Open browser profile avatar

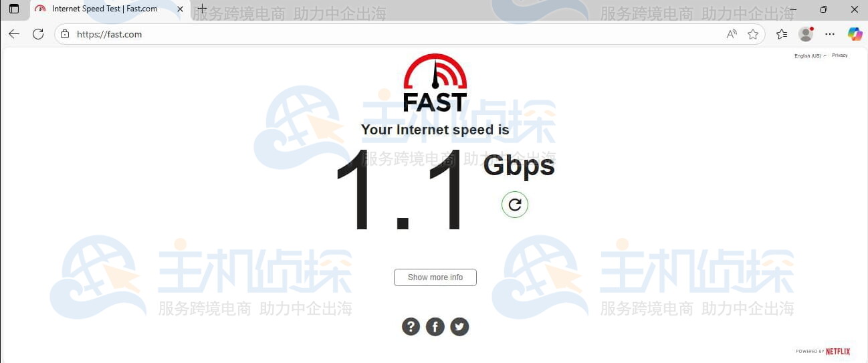point(806,34)
